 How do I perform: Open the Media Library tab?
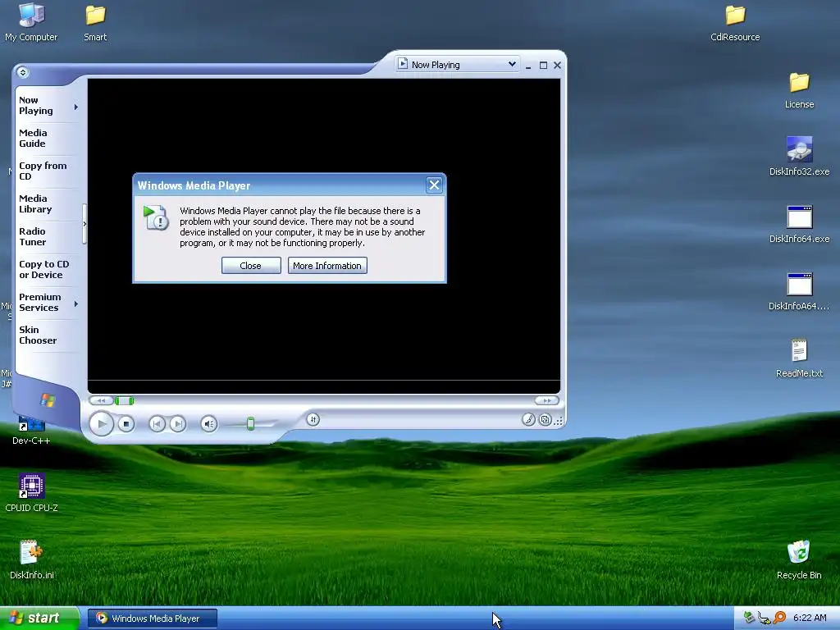35,203
